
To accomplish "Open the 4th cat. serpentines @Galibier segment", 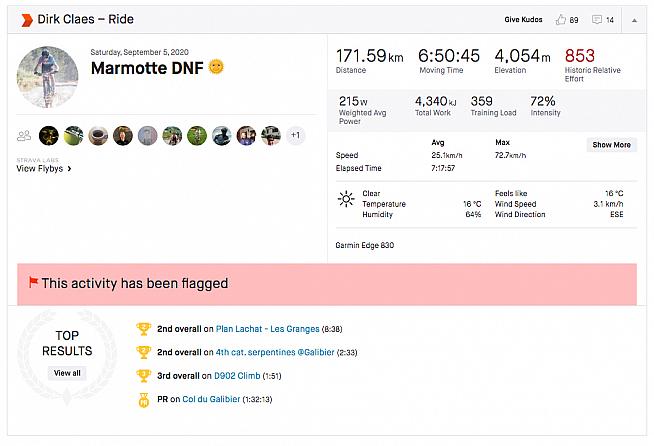I will coord(275,352).
